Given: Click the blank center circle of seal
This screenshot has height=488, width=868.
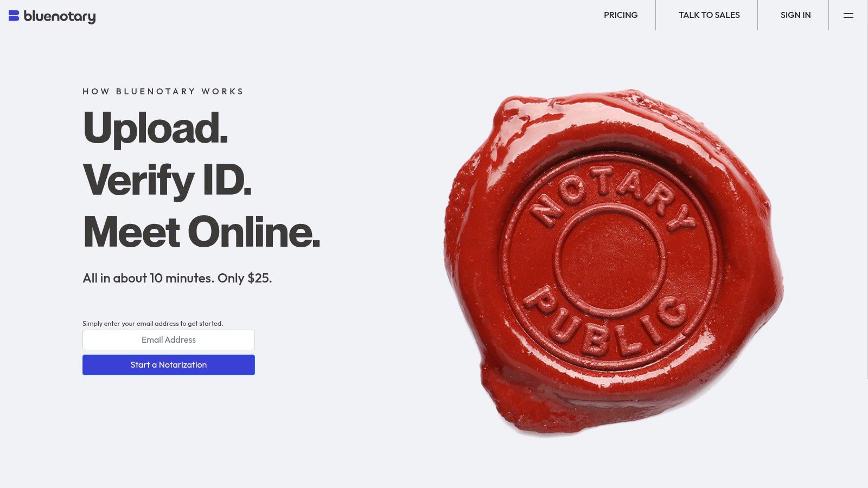Looking at the screenshot, I should pos(610,261).
